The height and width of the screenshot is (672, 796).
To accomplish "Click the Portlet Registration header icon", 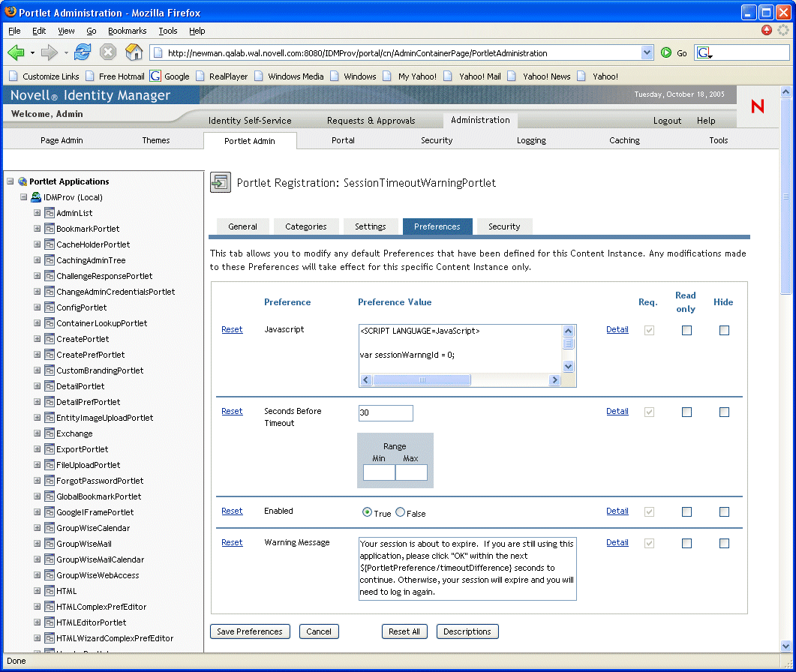I will tap(221, 182).
